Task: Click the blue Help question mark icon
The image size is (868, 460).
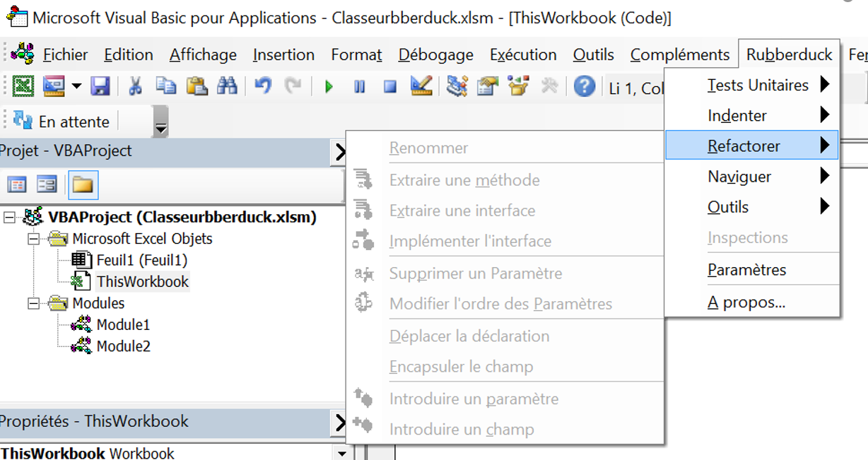Action: pyautogui.click(x=584, y=86)
